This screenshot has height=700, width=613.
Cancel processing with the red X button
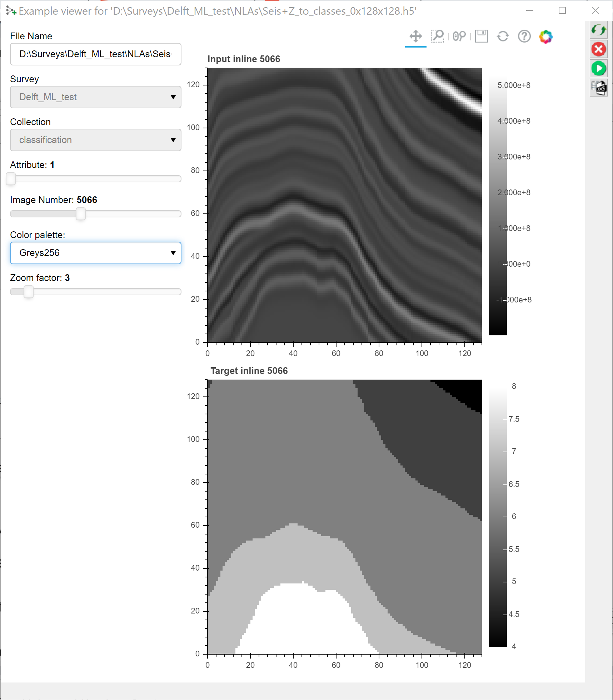pos(599,49)
